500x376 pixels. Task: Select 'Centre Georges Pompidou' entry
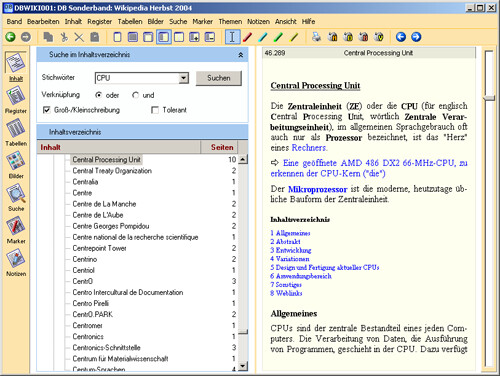tap(111, 226)
